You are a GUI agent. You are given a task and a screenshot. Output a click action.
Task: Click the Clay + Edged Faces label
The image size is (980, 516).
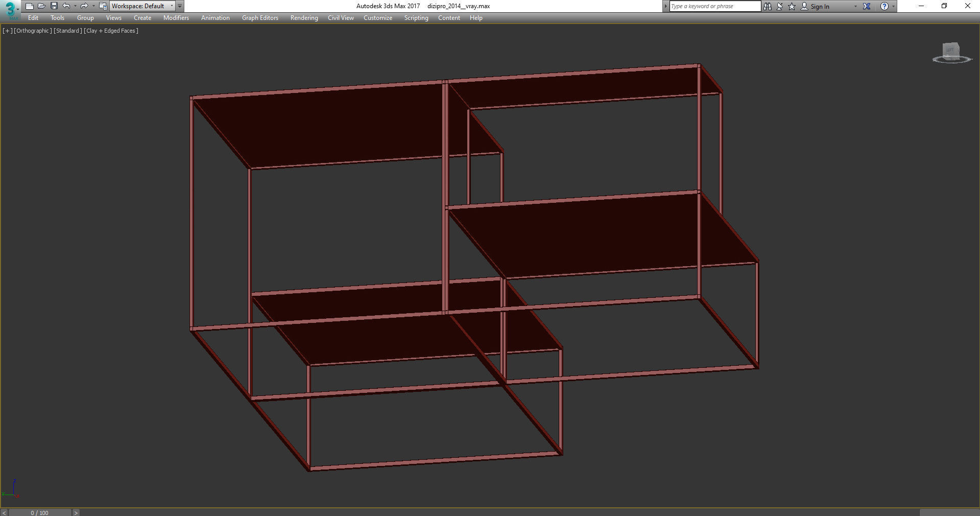tap(111, 31)
